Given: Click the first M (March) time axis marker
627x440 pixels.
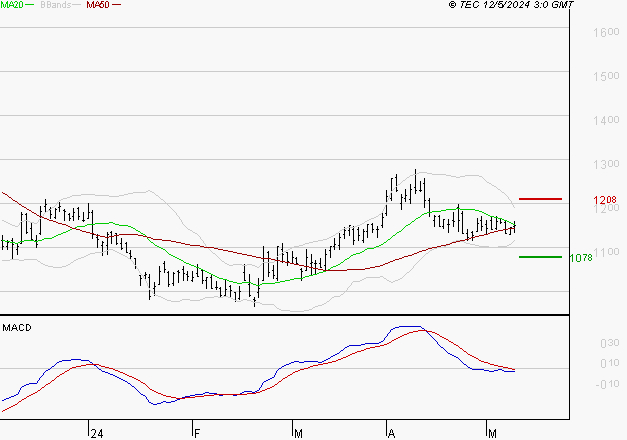Looking at the screenshot, I should (x=298, y=434).
